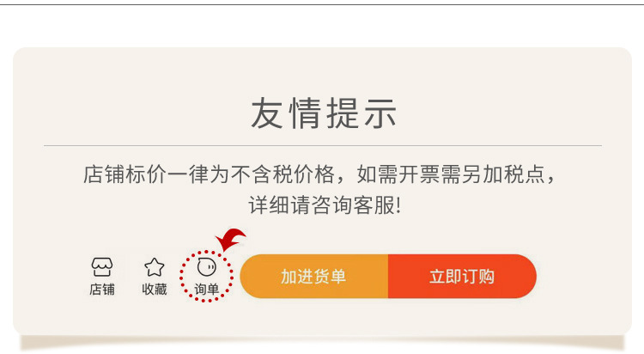The width and height of the screenshot is (644, 354).
Task: Order now with 立即订购 button
Action: [463, 277]
